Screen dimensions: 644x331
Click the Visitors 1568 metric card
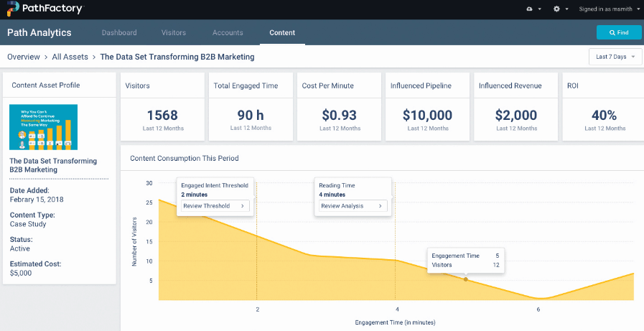pos(162,107)
